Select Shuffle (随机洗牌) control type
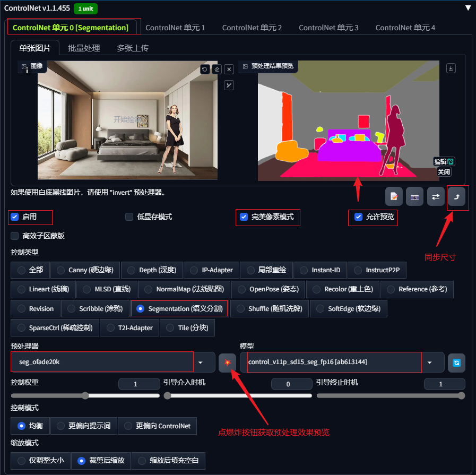Screen dimensions: 476x475 pyautogui.click(x=270, y=309)
